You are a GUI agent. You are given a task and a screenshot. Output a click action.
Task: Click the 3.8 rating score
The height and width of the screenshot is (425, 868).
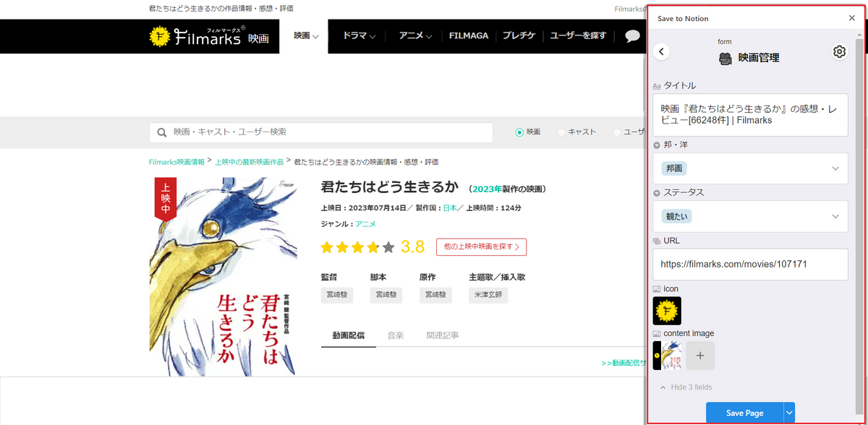coord(412,246)
